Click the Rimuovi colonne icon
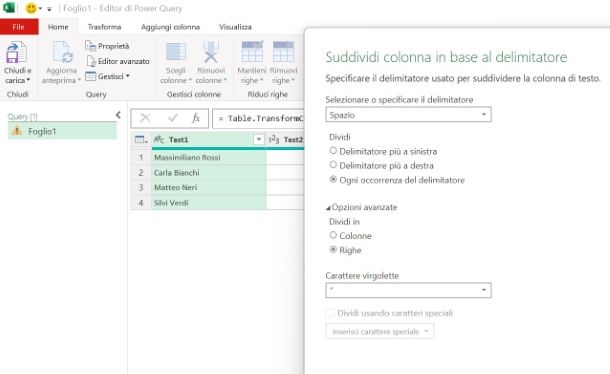Viewport: 610px width, 374px height. click(x=211, y=52)
